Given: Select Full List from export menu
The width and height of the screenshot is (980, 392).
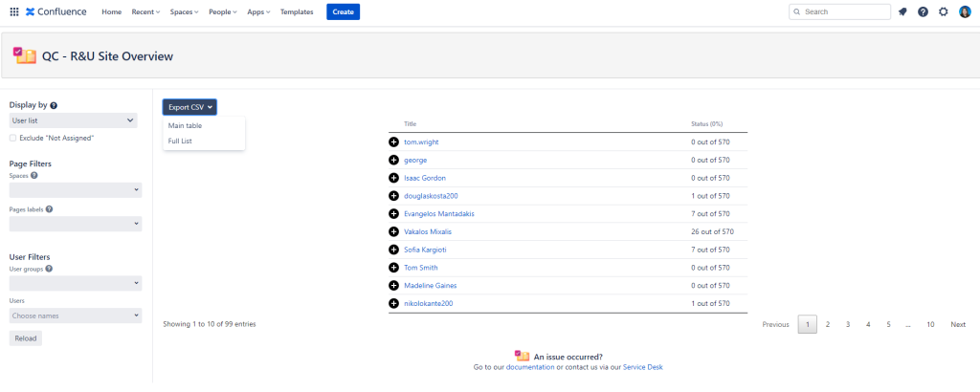Looking at the screenshot, I should pos(180,142).
